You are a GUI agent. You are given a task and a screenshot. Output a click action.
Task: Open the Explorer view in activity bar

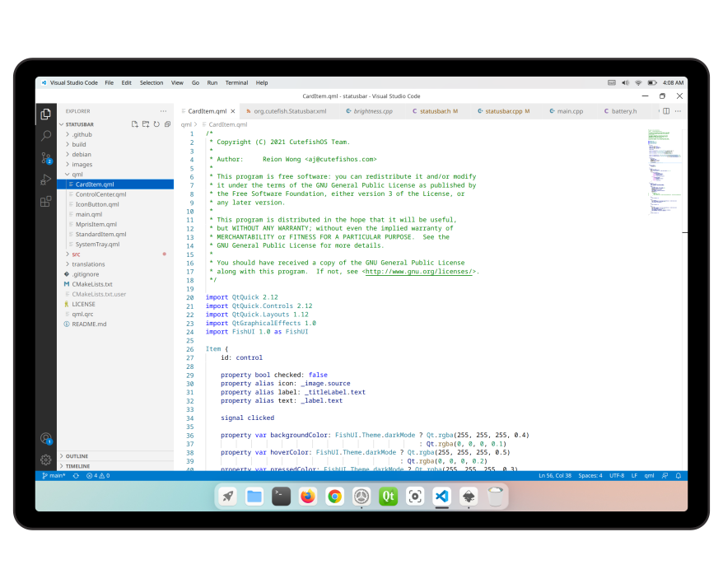pos(45,114)
